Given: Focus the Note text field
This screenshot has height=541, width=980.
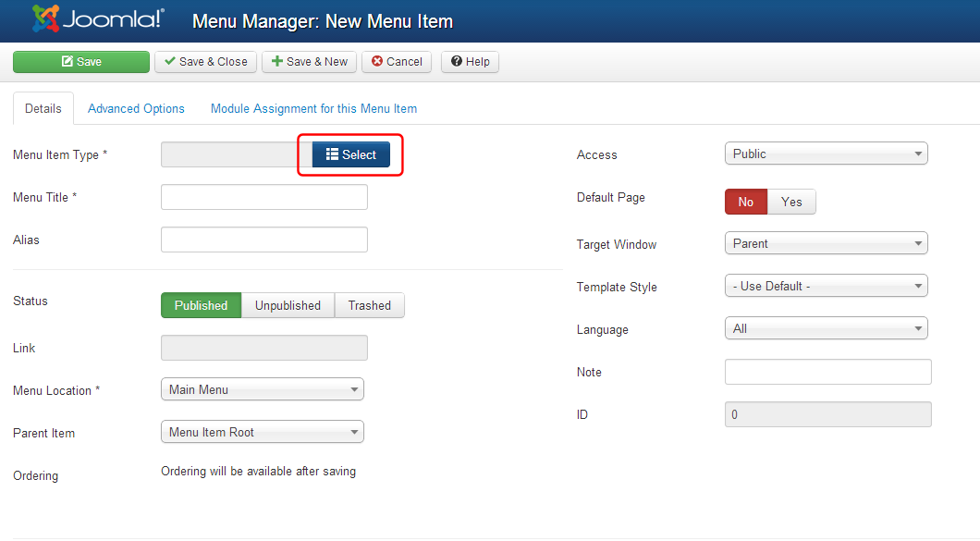Looking at the screenshot, I should 827,372.
